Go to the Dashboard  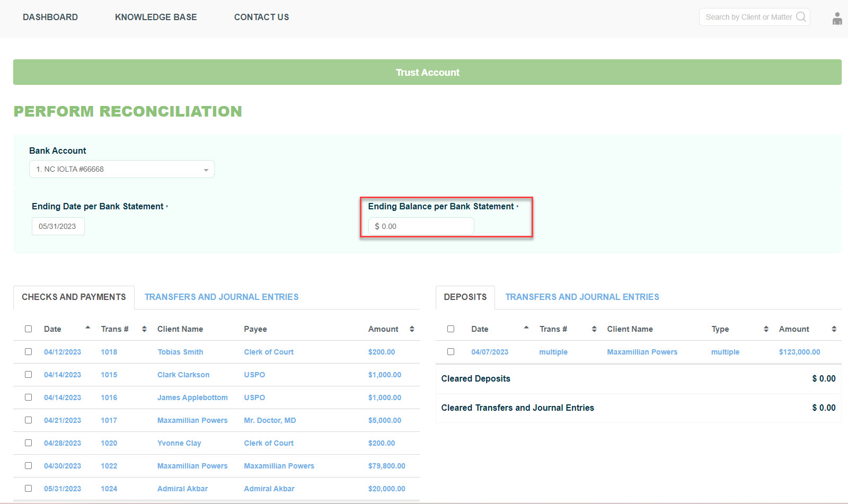click(x=50, y=17)
